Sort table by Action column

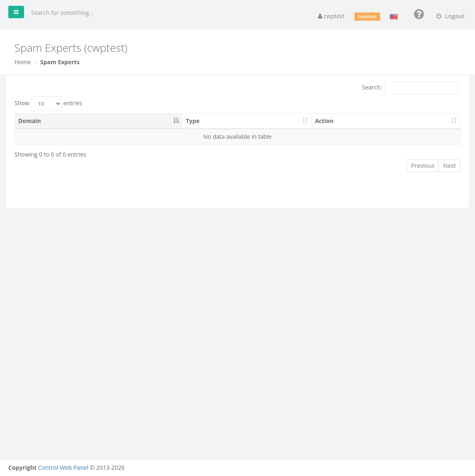click(x=386, y=121)
